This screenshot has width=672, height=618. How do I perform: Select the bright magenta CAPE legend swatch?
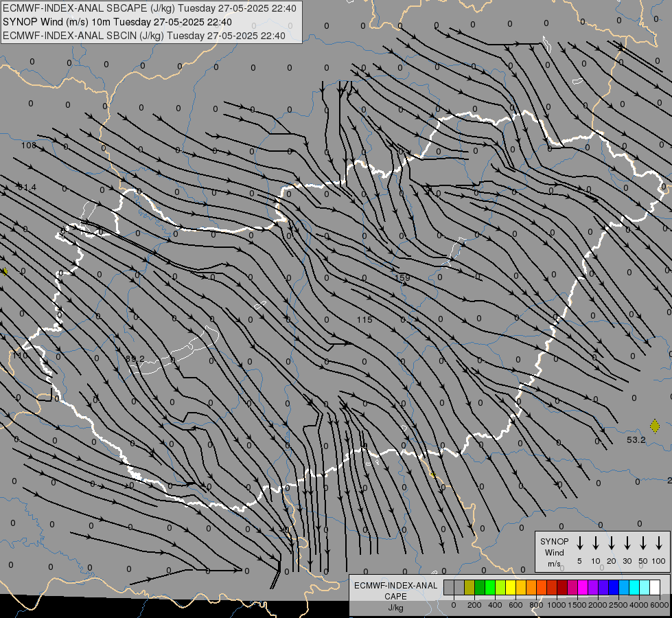583,587
